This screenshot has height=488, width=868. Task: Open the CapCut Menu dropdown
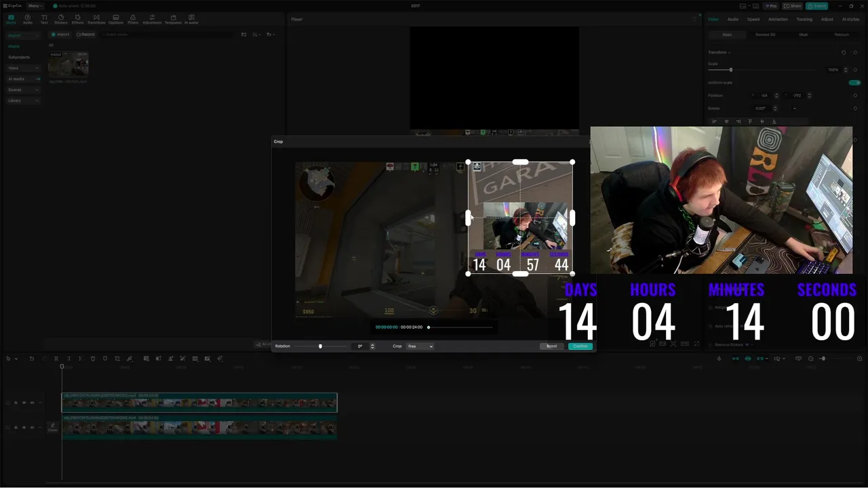pos(35,5)
